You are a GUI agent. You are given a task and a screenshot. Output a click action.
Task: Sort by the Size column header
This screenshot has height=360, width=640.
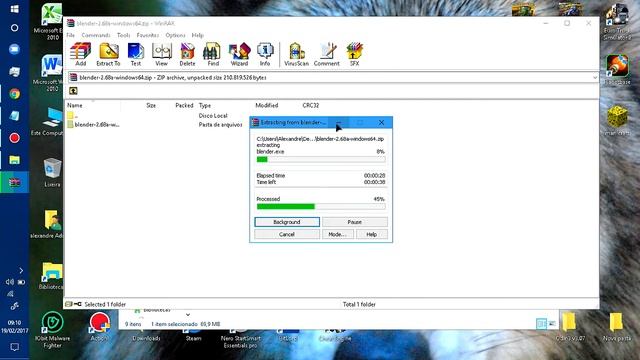[x=151, y=105]
